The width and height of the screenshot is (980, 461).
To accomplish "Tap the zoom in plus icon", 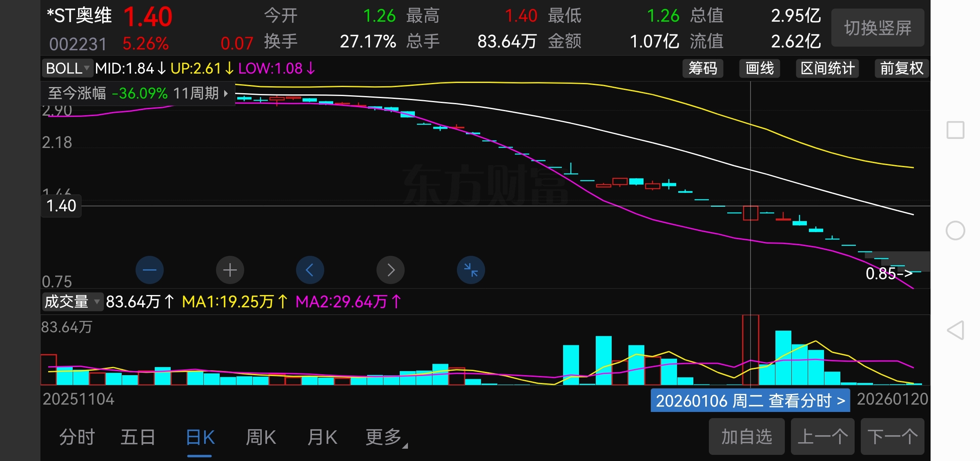I will point(230,270).
